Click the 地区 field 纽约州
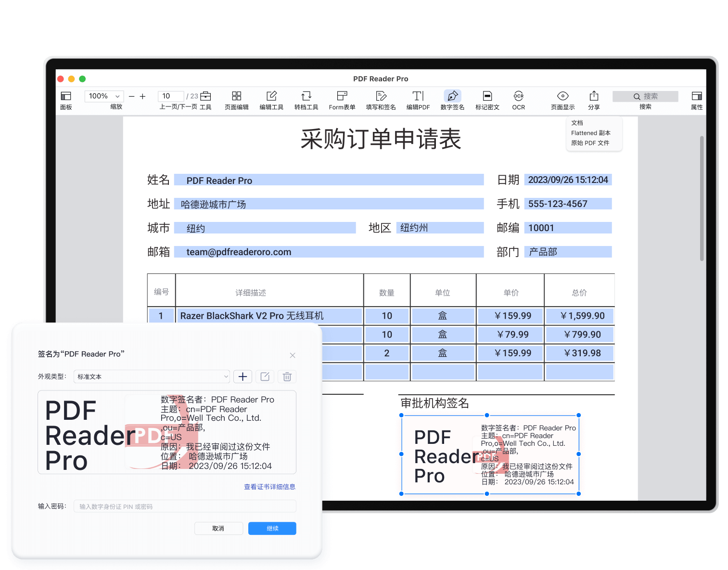This screenshot has height=570, width=728. click(x=440, y=228)
